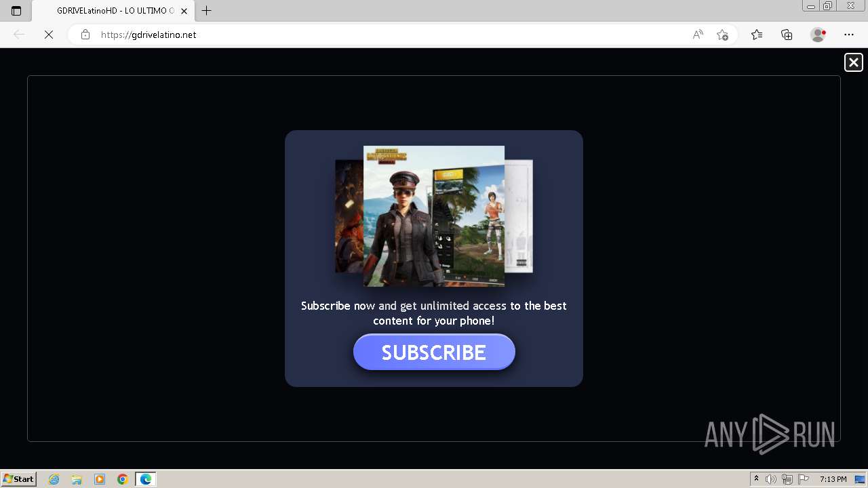The width and height of the screenshot is (868, 488).
Task: Go back to previous page
Action: (x=19, y=35)
